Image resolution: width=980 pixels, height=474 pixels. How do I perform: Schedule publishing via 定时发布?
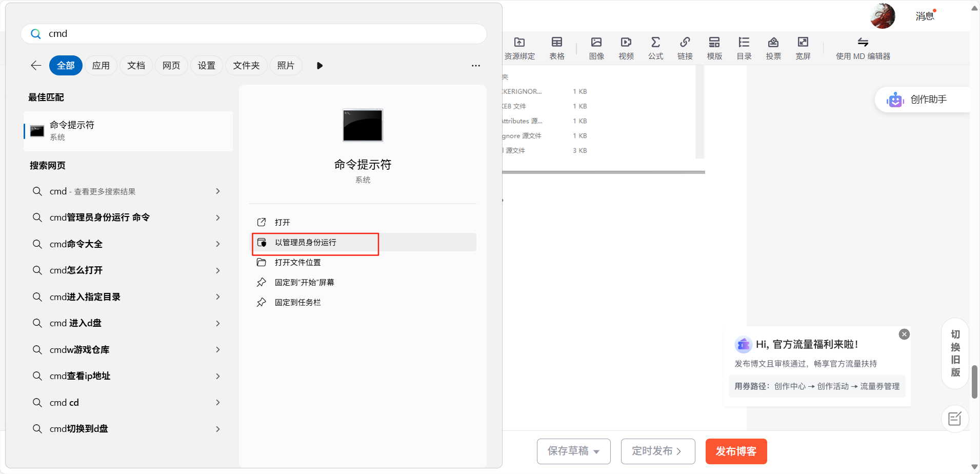(657, 451)
